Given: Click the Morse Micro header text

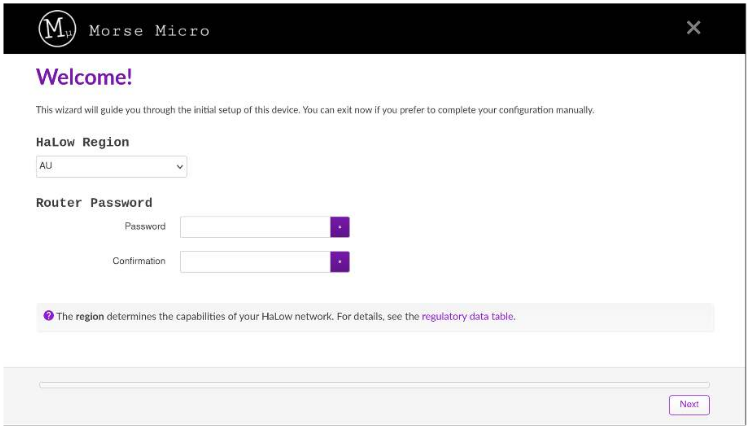Looking at the screenshot, I should [149, 31].
